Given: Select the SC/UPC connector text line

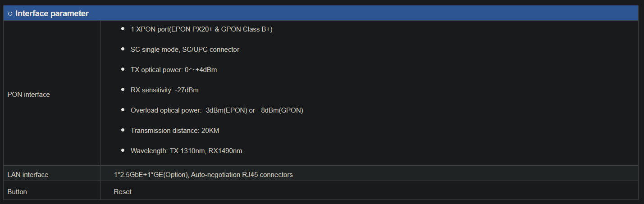Looking at the screenshot, I should pyautogui.click(x=185, y=50).
